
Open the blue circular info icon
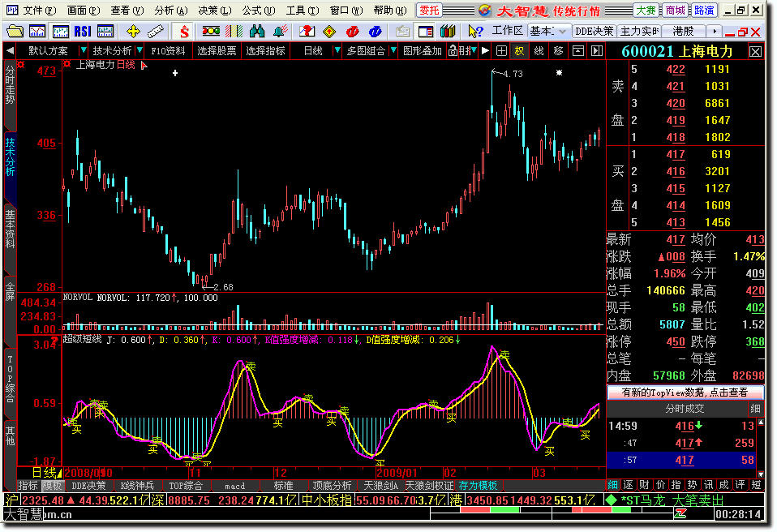376,32
